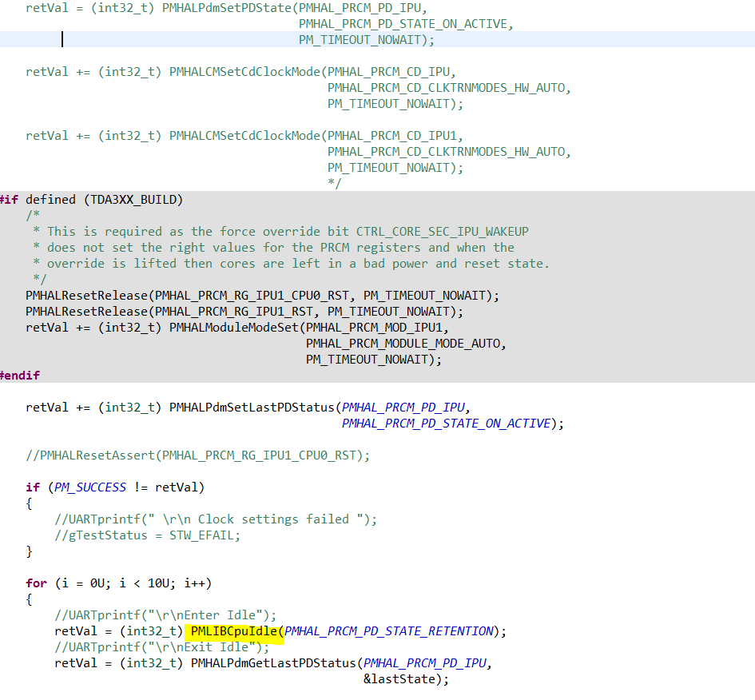The image size is (755, 700).
Task: Click the first PMHALCMSetCdClockMode call with PMHAL_PRCM_CD_IPU
Action: (x=240, y=72)
